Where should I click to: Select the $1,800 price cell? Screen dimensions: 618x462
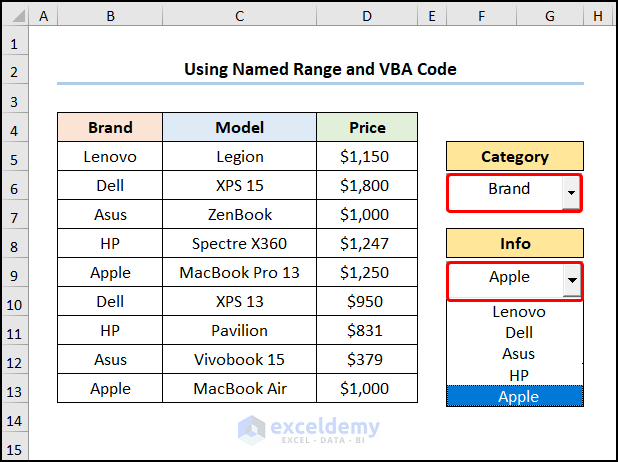point(367,185)
